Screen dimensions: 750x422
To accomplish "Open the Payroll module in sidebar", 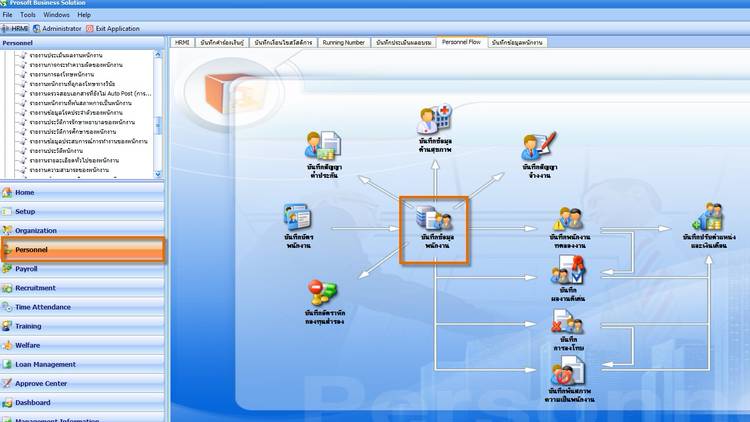I will coord(26,269).
